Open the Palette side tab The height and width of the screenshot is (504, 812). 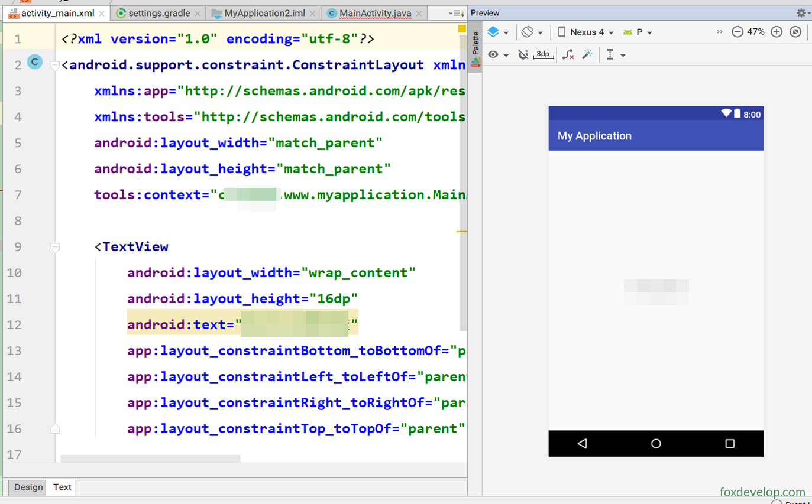pos(475,48)
